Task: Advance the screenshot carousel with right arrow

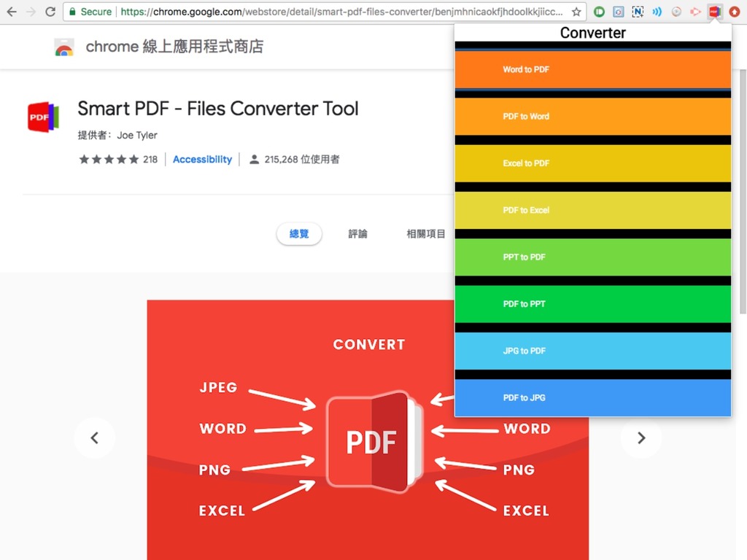Action: [641, 437]
